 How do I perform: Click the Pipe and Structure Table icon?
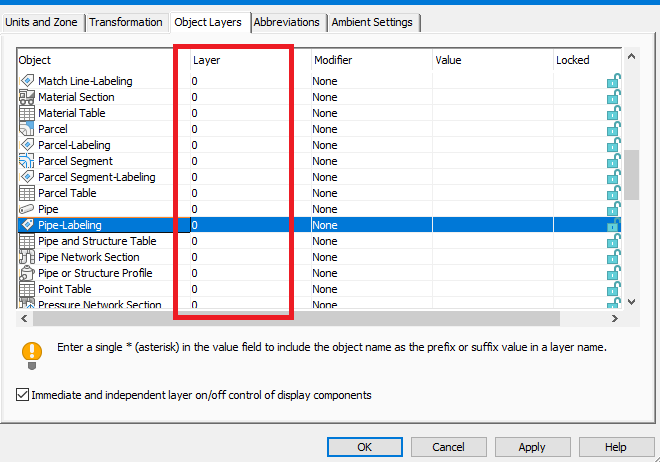[x=27, y=241]
